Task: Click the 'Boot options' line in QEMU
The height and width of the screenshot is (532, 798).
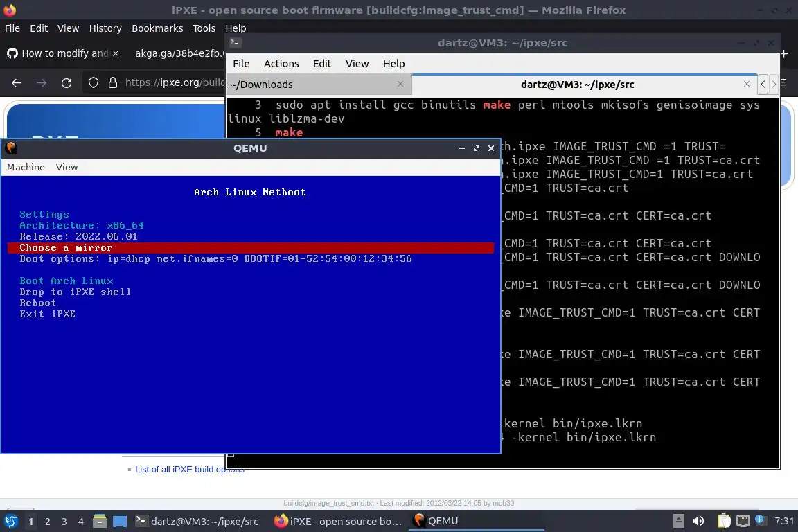Action: [x=216, y=258]
